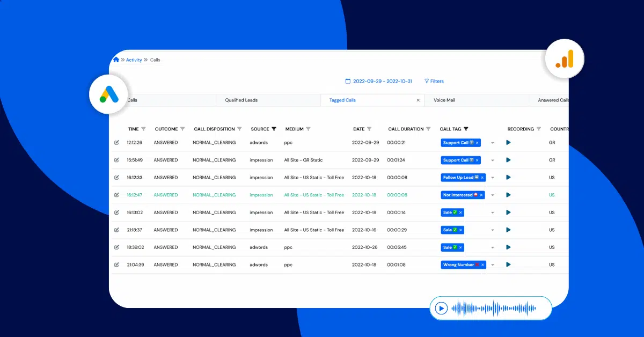
Task: Edit the call logged at 21:18:37
Action: coord(116,230)
